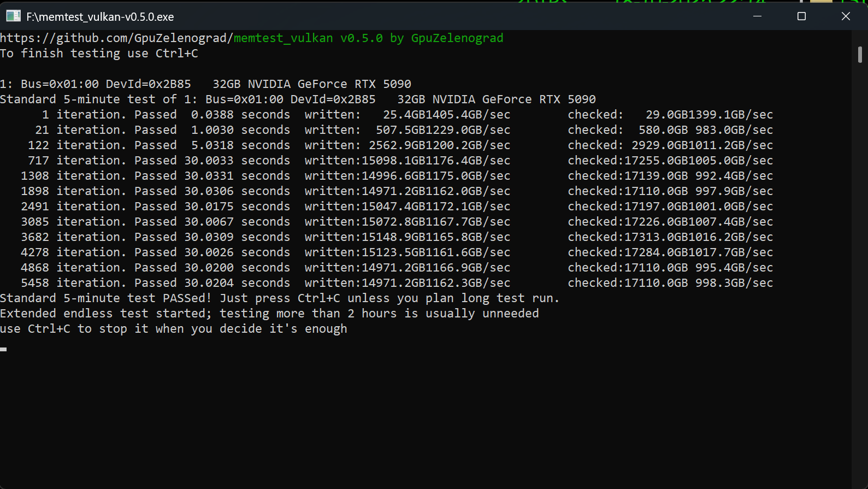The image size is (868, 489).
Task: Click iteration number "1898"
Action: [35, 191]
